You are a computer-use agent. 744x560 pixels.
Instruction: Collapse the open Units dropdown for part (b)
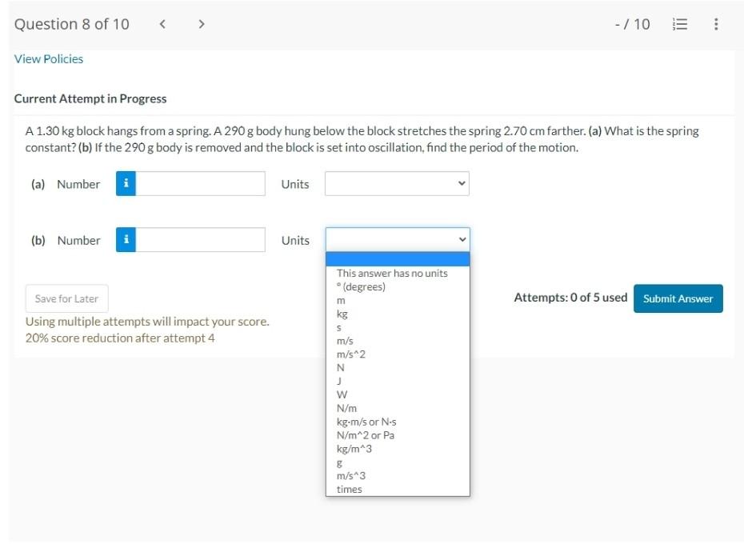(398, 240)
